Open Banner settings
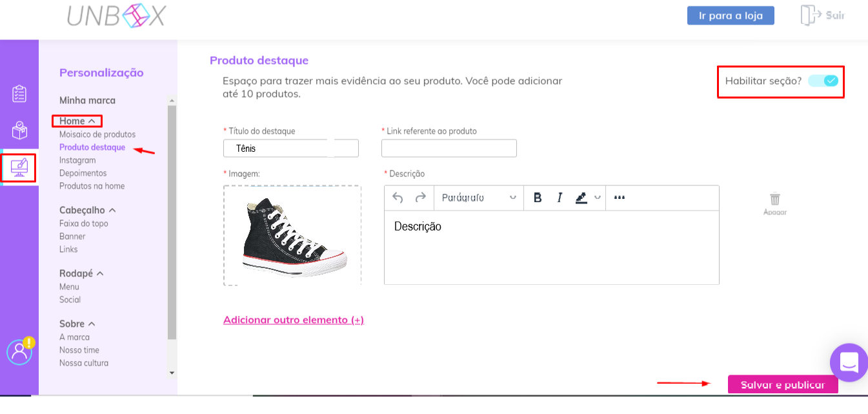This screenshot has height=414, width=868. 72,236
